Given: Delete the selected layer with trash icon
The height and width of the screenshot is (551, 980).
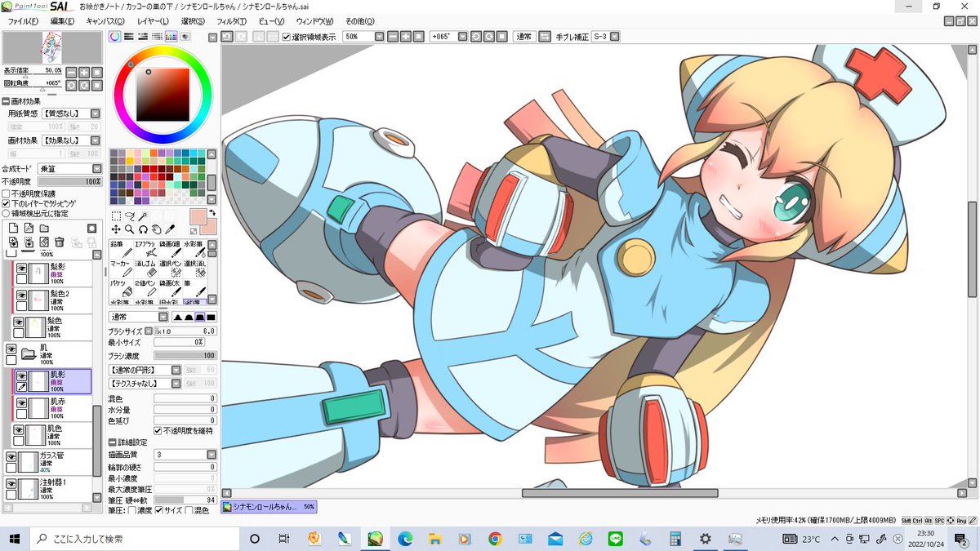Looking at the screenshot, I should [x=60, y=242].
